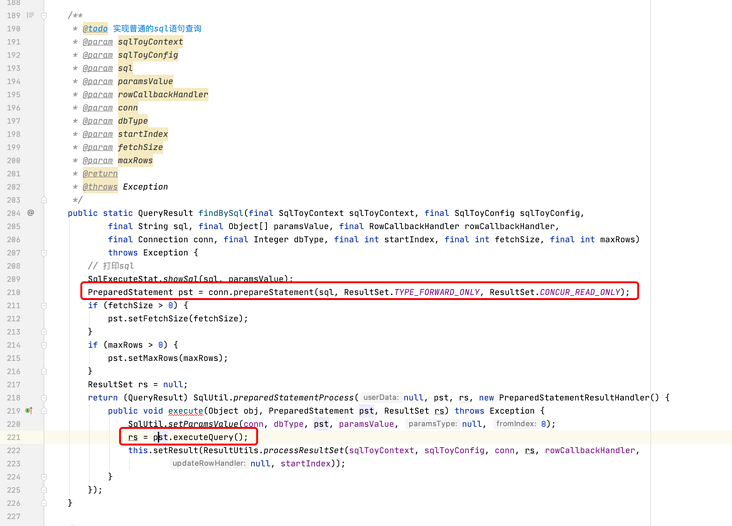Click the dbType parameter in the Javadoc
Image resolution: width=732 pixels, height=526 pixels.
[133, 121]
